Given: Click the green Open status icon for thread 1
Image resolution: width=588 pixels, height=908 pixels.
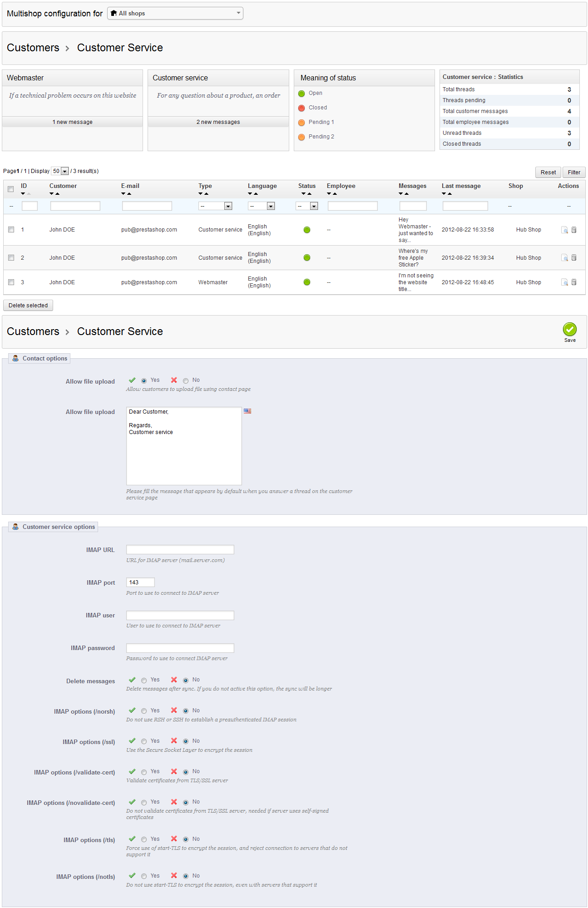Looking at the screenshot, I should (x=307, y=230).
